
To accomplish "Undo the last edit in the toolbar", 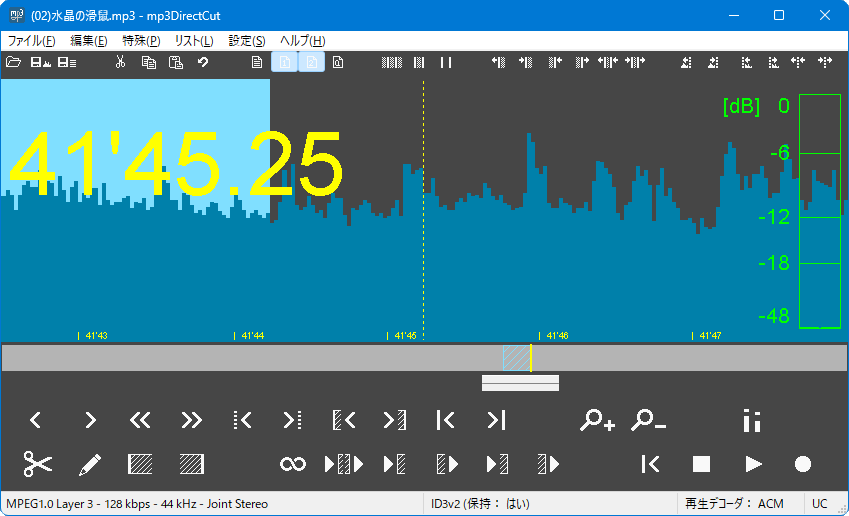I will coord(203,62).
